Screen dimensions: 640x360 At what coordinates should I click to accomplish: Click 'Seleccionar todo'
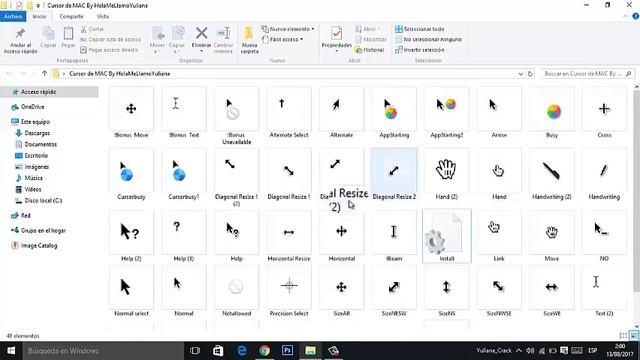pos(420,29)
